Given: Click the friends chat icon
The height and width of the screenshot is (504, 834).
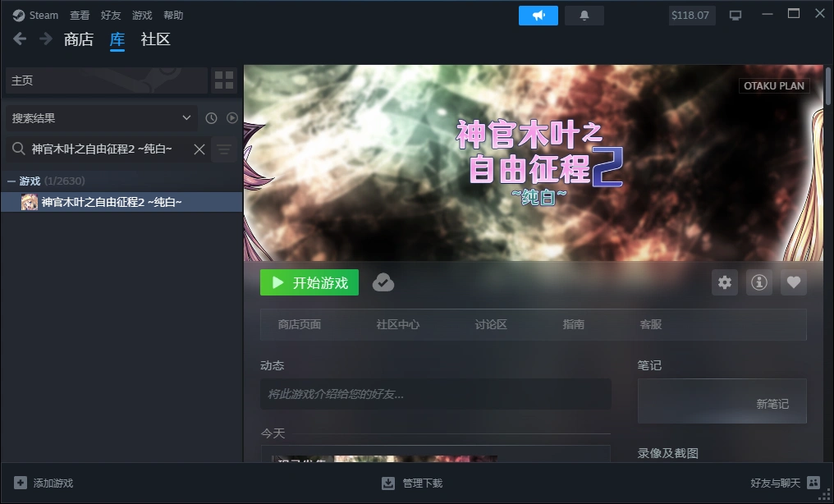Looking at the screenshot, I should [x=813, y=482].
